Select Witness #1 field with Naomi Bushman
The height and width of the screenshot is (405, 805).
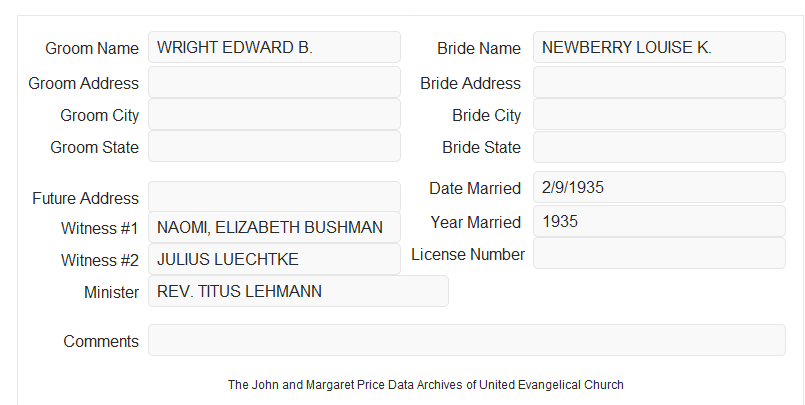(x=274, y=227)
